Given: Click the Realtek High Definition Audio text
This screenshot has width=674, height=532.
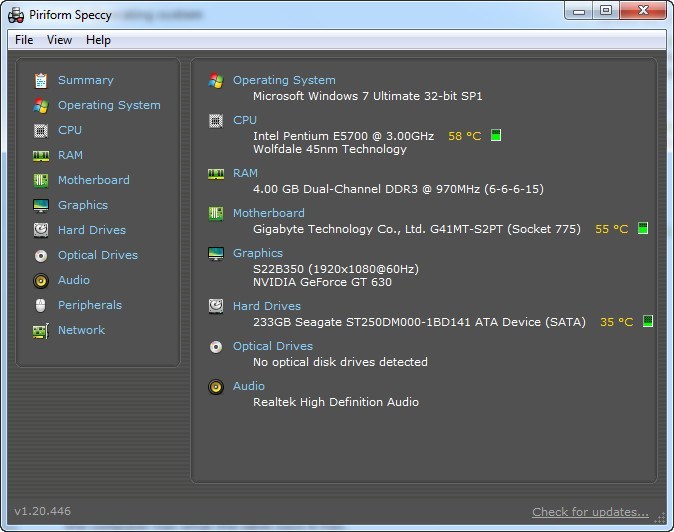Looking at the screenshot, I should [336, 402].
